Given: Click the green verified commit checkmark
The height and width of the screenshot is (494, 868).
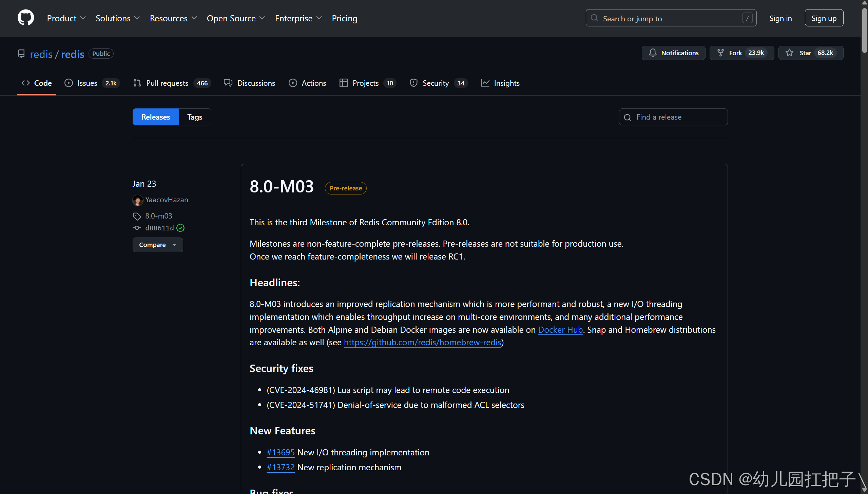Looking at the screenshot, I should click(x=180, y=228).
